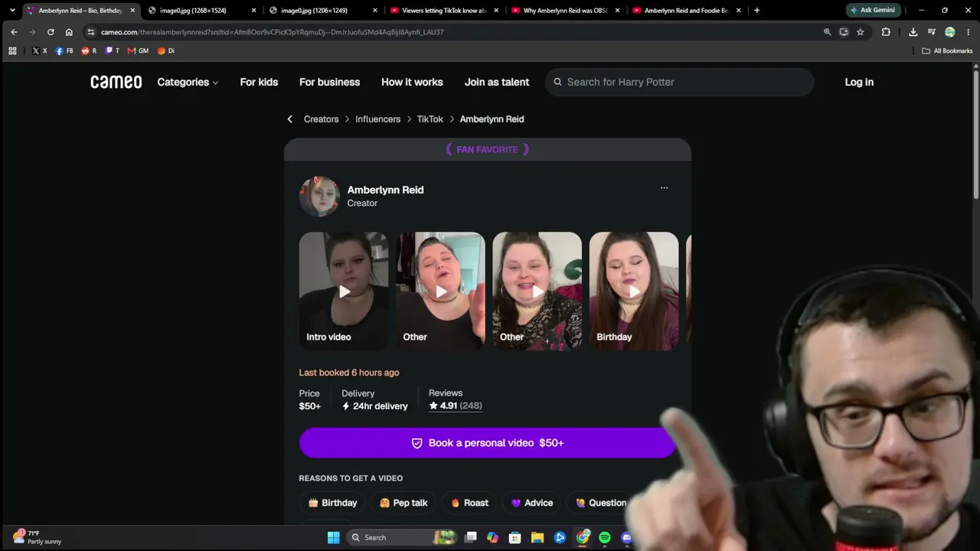Viewport: 980px width, 551px height.
Task: Open the Chrome three-dot menu
Action: pos(969,32)
